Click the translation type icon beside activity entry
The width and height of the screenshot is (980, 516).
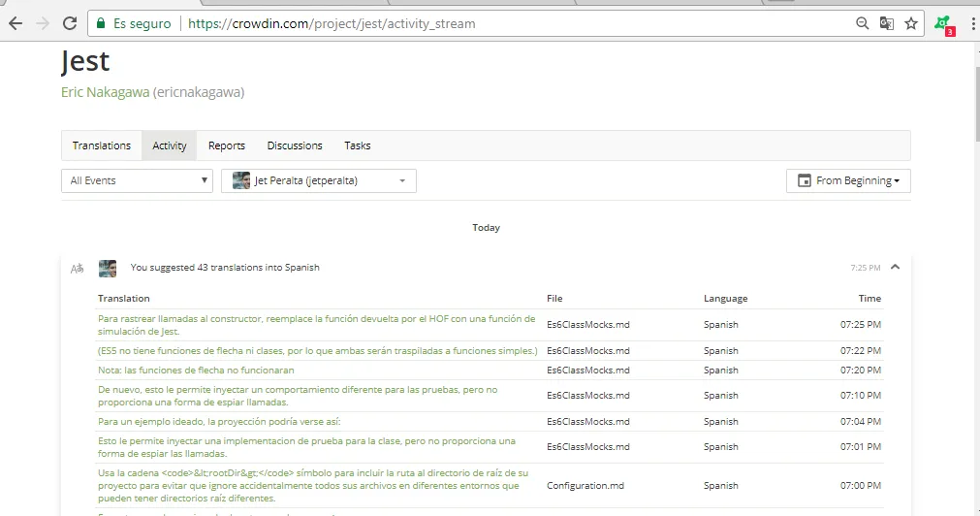[x=77, y=269]
